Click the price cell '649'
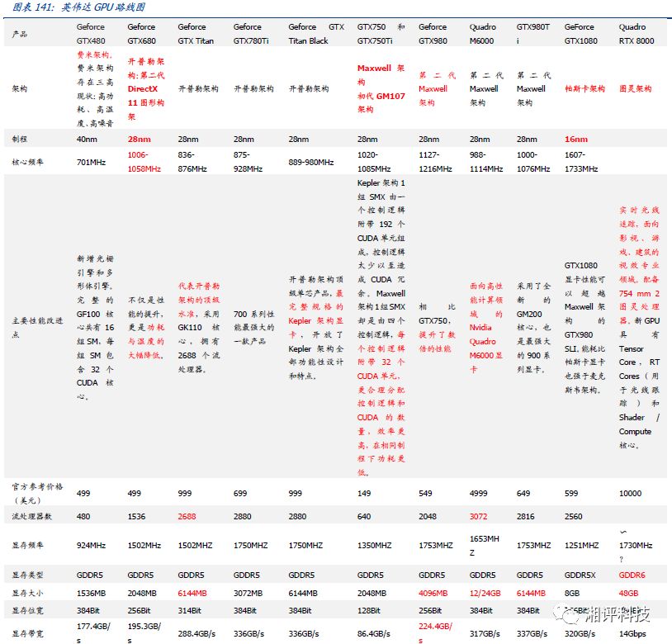This screenshot has width=672, height=644. coord(523,494)
